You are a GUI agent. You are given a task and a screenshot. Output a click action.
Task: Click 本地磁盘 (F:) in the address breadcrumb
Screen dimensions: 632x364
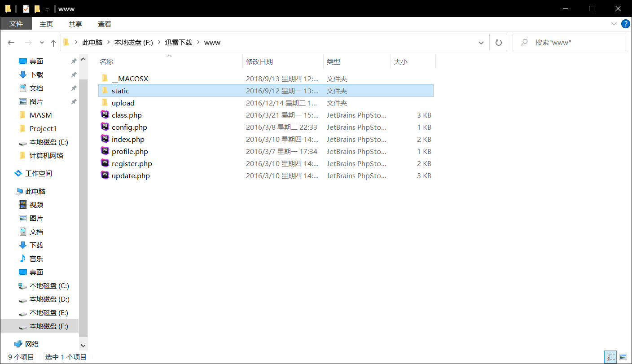[x=134, y=42]
